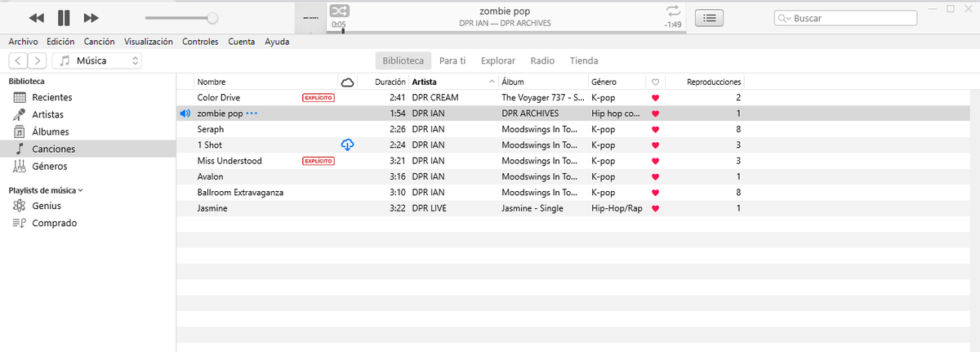
Task: Open the Up Next list button
Action: click(x=710, y=17)
